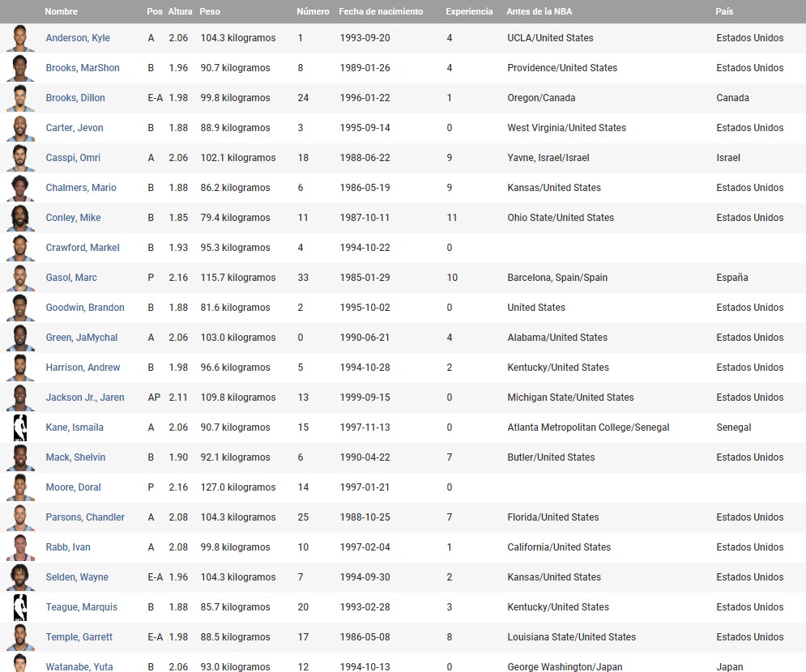Click the NBA logo placeholder beside Kane, Ismaila
This screenshot has height=672, width=806.
[x=20, y=427]
